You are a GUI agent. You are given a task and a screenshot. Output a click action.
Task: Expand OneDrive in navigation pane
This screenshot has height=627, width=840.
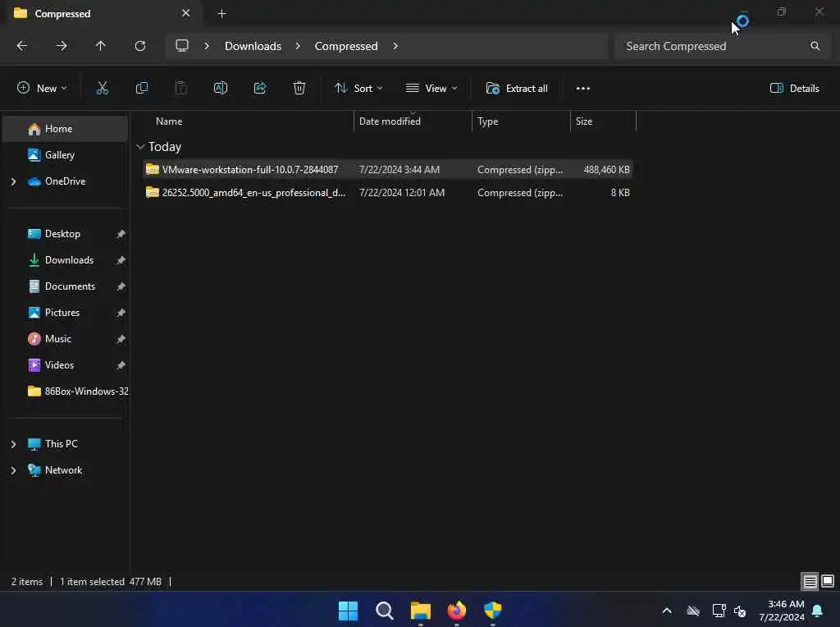click(13, 181)
